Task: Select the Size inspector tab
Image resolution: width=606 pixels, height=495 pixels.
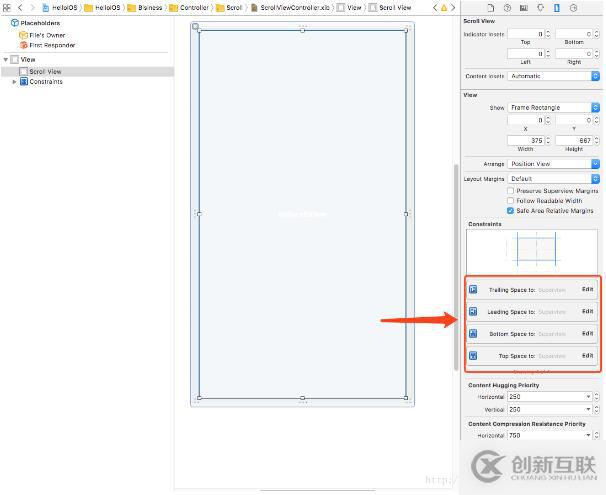Action: point(557,8)
